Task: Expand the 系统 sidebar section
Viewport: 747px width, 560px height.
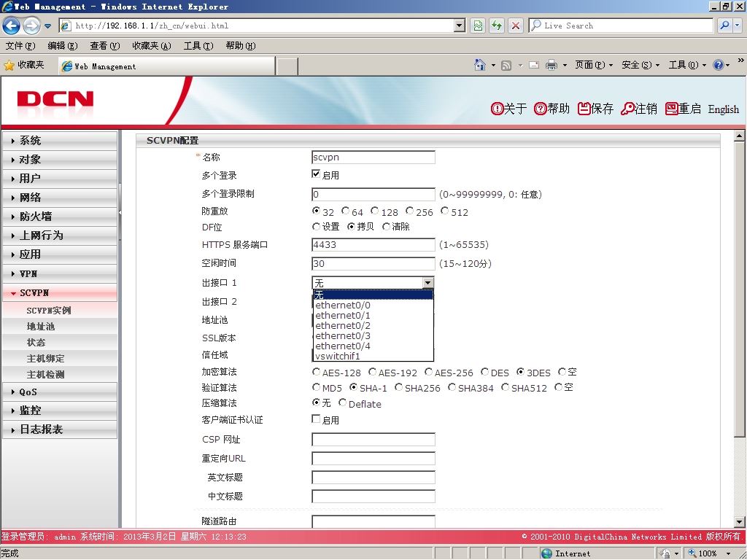Action: [60, 141]
